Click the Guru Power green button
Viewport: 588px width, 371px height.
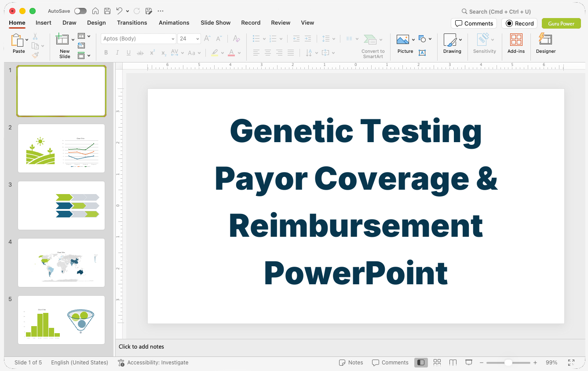tap(561, 23)
